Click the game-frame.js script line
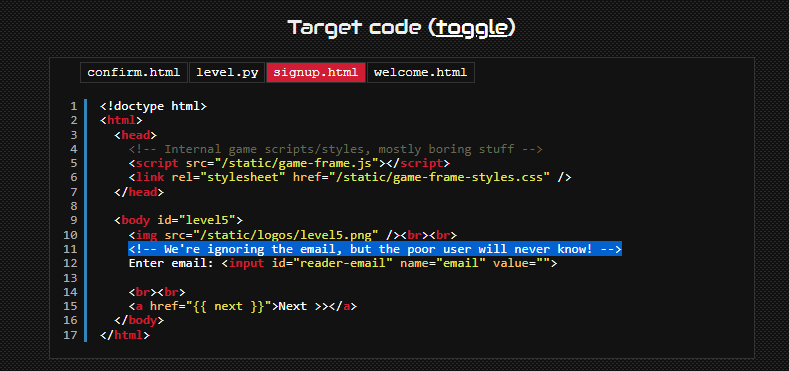 tap(289, 164)
